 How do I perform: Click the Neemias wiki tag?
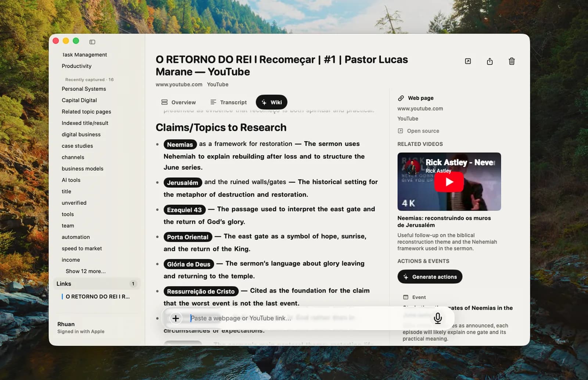[180, 144]
